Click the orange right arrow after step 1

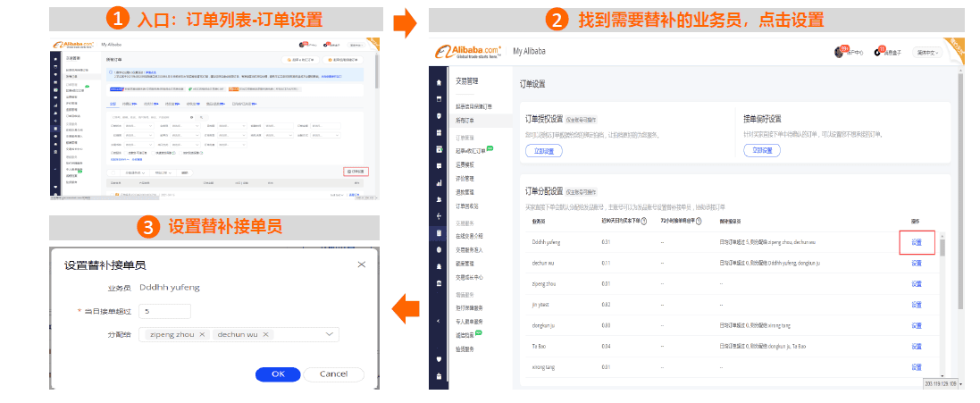pyautogui.click(x=406, y=21)
